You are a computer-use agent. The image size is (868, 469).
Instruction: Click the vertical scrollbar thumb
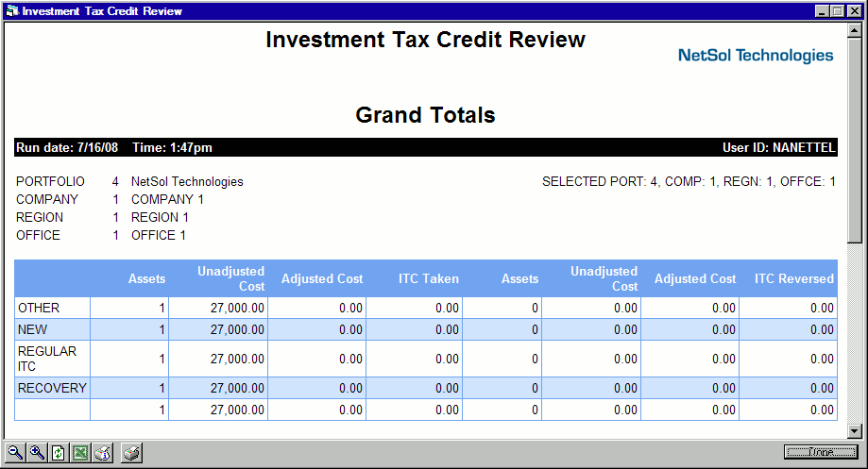tap(855, 141)
